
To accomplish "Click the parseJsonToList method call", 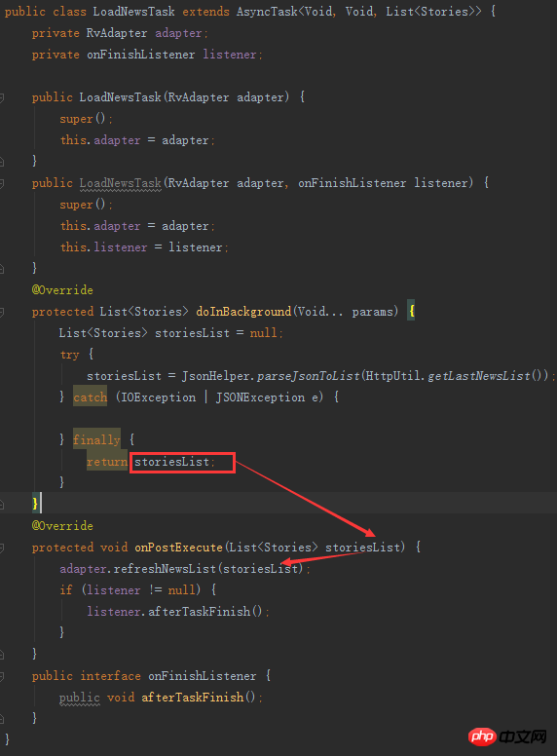I will (308, 376).
